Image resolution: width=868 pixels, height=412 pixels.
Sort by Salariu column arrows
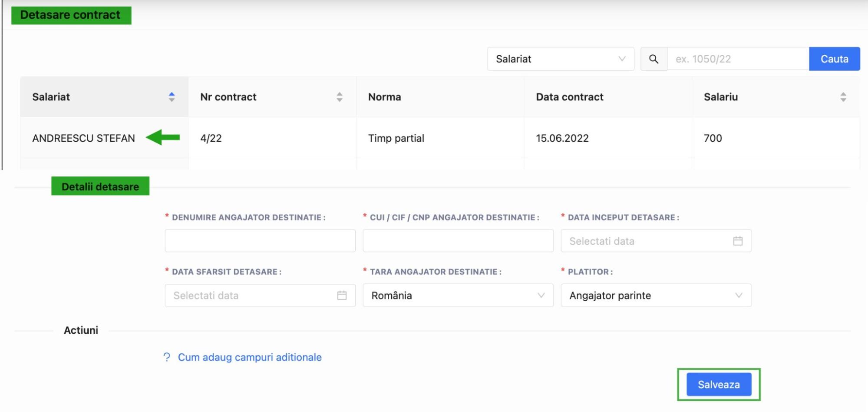(x=843, y=97)
